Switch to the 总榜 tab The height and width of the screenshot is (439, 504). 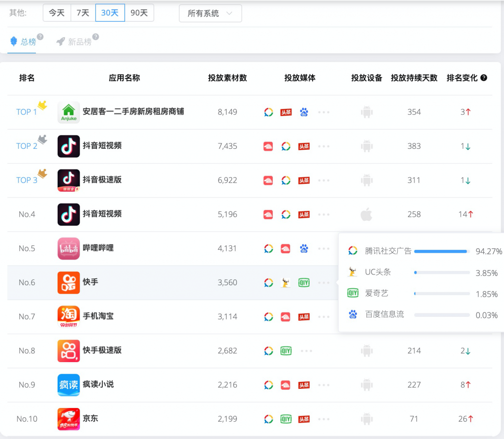(23, 41)
